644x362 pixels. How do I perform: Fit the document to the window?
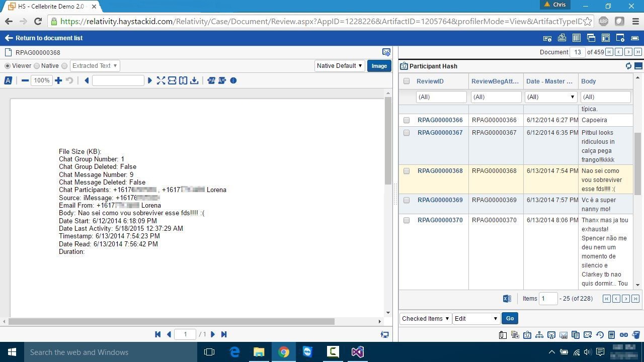pos(161,80)
